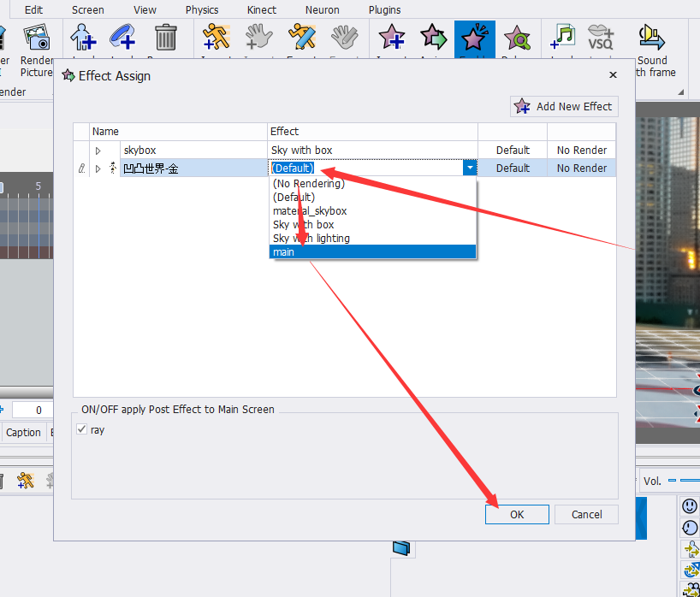This screenshot has width=700, height=597.
Task: Open the Effect combo box arrow
Action: point(470,168)
